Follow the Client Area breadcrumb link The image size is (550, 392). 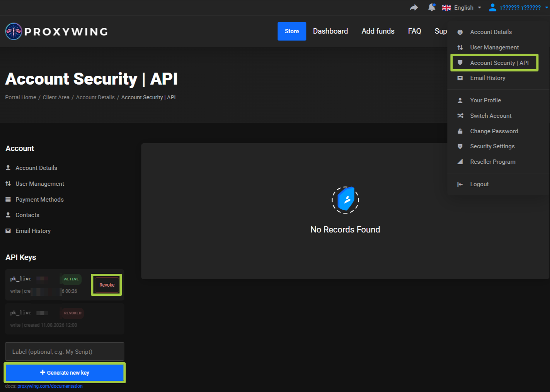click(56, 97)
